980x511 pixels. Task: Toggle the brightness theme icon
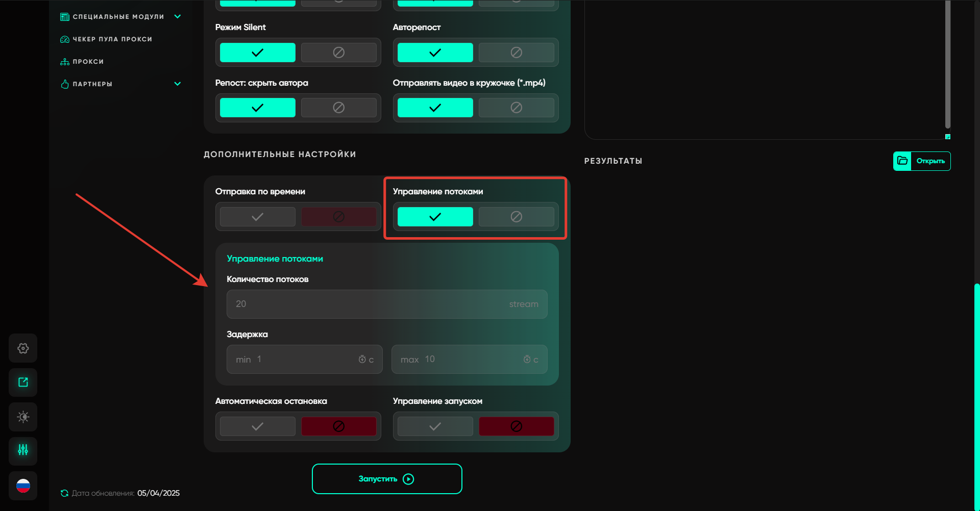[x=23, y=417]
